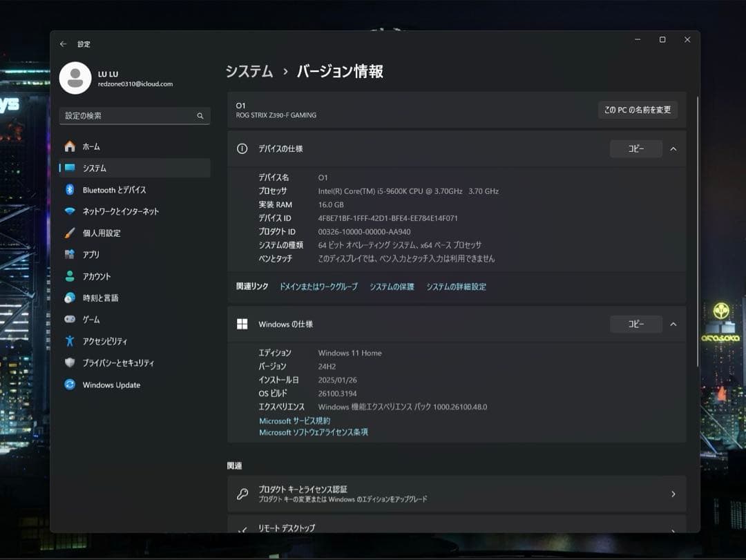
Task: Open アクセシビリティ settings
Action: [106, 341]
